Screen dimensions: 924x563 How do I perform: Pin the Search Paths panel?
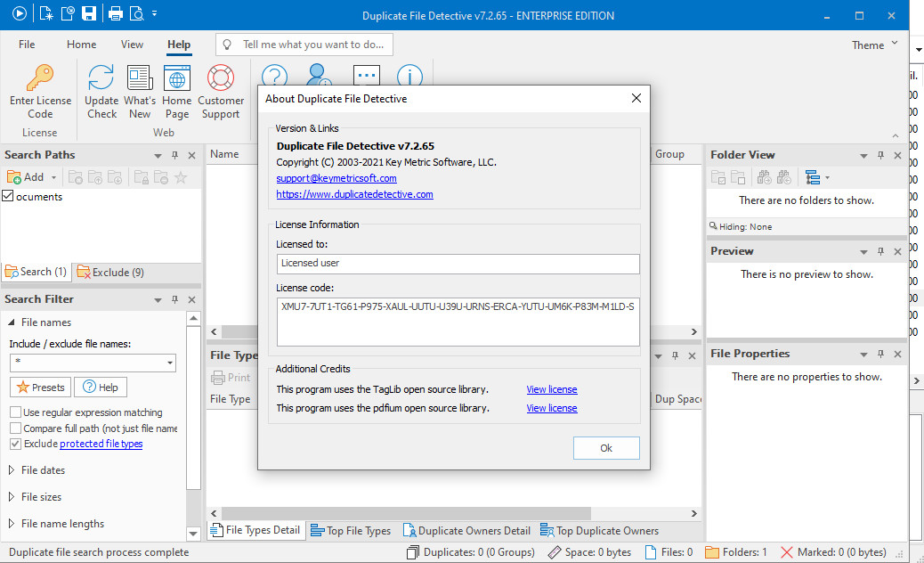(174, 155)
